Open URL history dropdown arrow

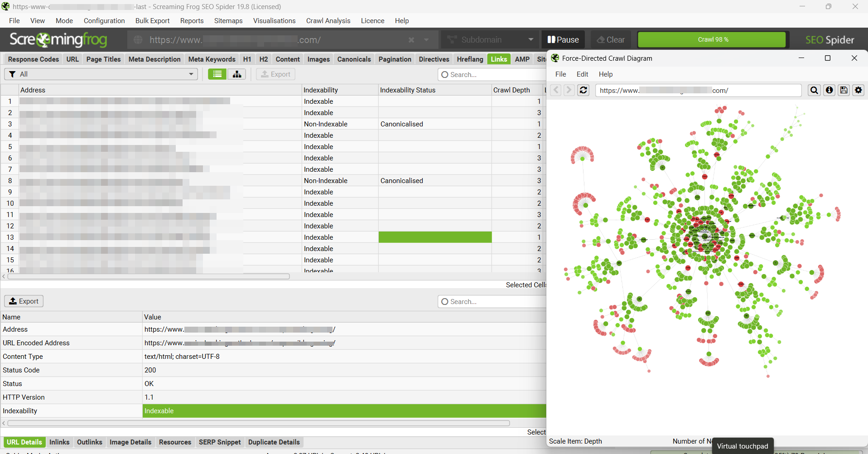(426, 40)
